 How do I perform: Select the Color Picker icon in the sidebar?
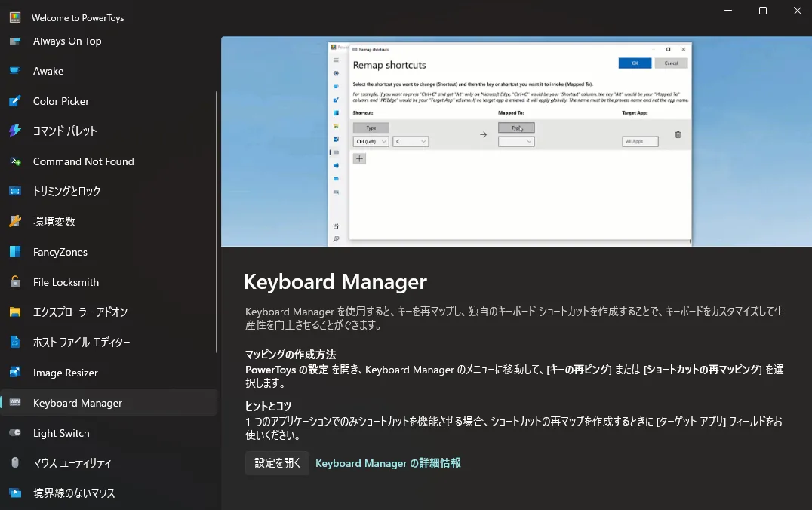[x=17, y=101]
